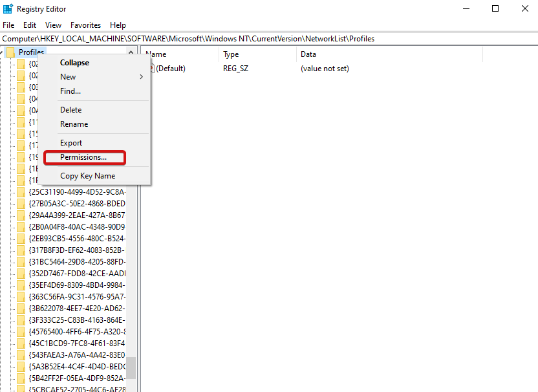Collapse the Profiles key using its chevron
The height and width of the screenshot is (392, 538).
click(x=1, y=51)
